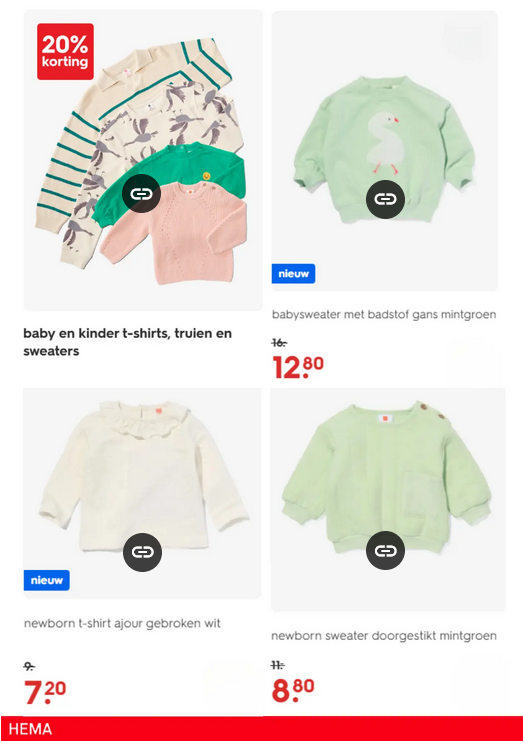Open newborn t-shirt ajour gebroken wit title
The height and width of the screenshot is (741, 523).
click(122, 623)
